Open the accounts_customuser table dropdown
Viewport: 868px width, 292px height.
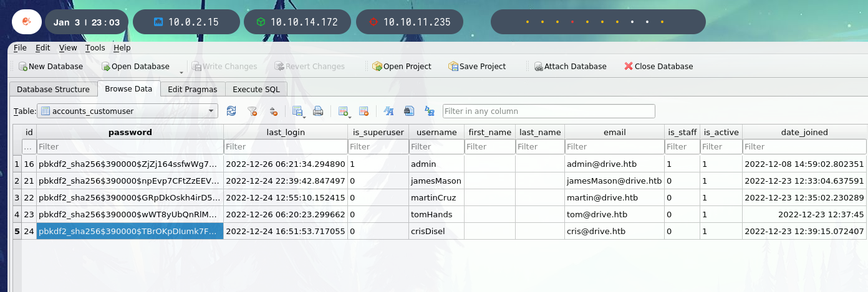(x=127, y=111)
